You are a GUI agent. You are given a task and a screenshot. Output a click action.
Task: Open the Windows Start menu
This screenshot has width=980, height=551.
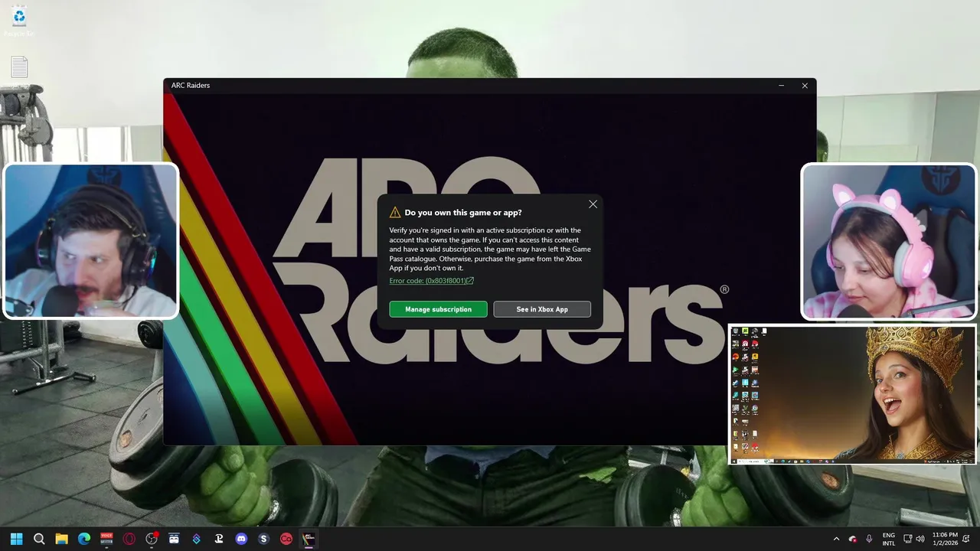[x=17, y=539]
